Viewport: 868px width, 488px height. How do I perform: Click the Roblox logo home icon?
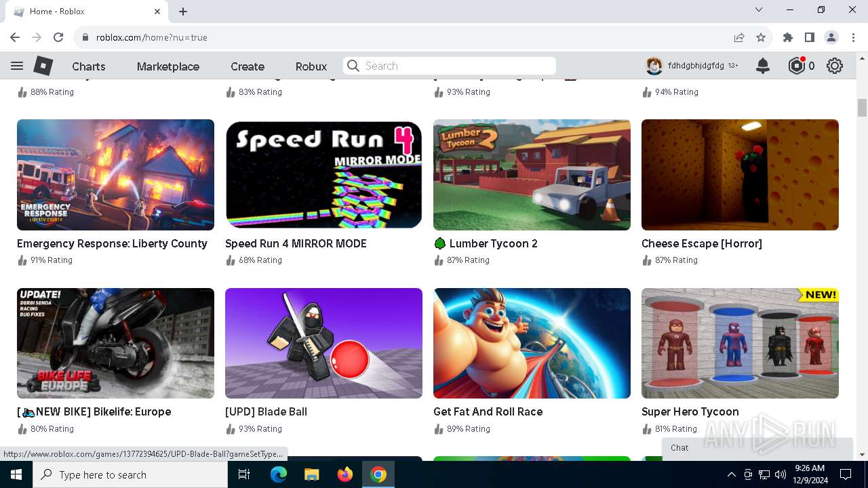pyautogui.click(x=43, y=66)
